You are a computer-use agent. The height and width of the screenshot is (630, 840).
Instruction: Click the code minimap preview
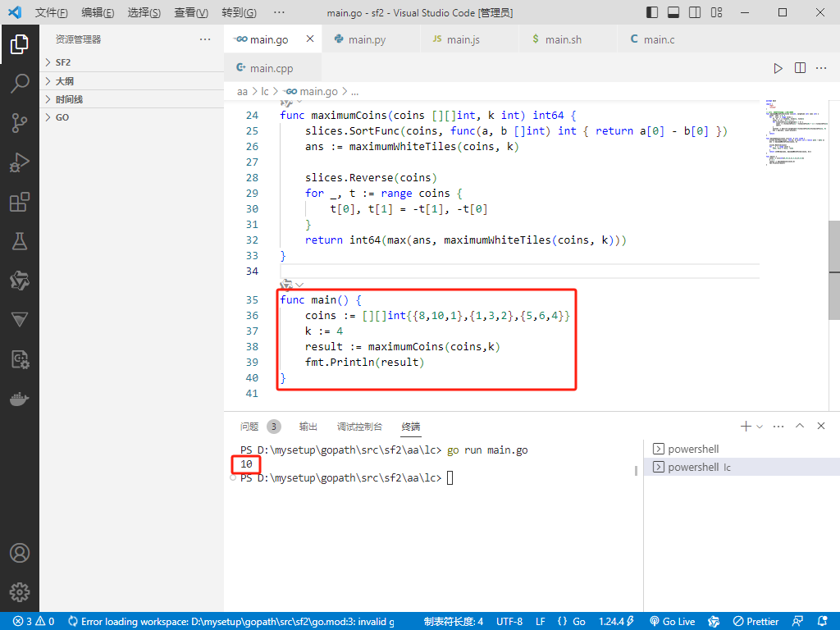795,131
